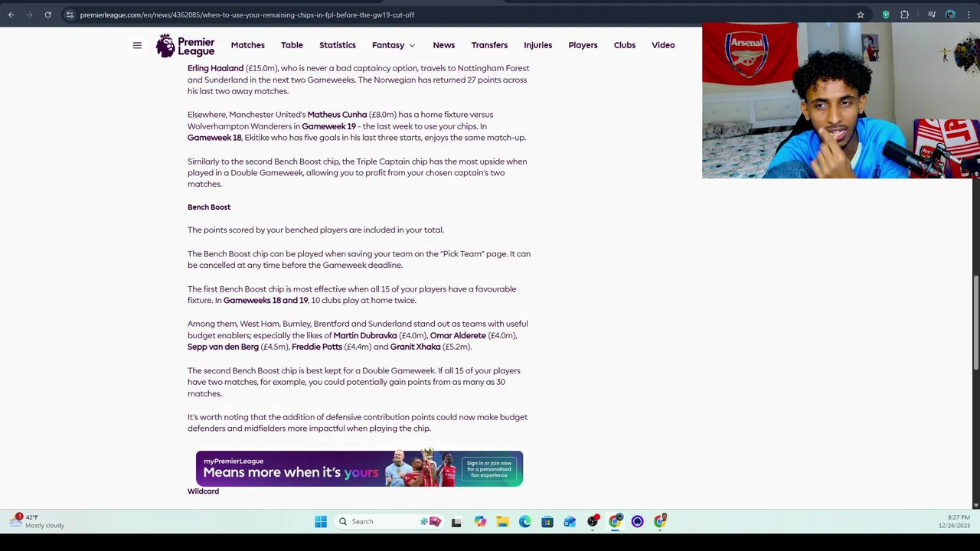View site information icon in address bar
Screen dimensions: 980x551
coord(70,15)
